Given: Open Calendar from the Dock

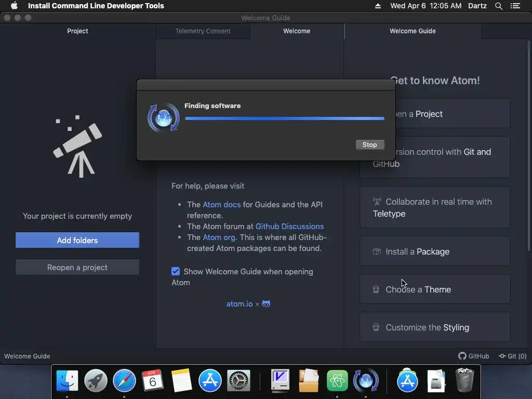Looking at the screenshot, I should 153,380.
